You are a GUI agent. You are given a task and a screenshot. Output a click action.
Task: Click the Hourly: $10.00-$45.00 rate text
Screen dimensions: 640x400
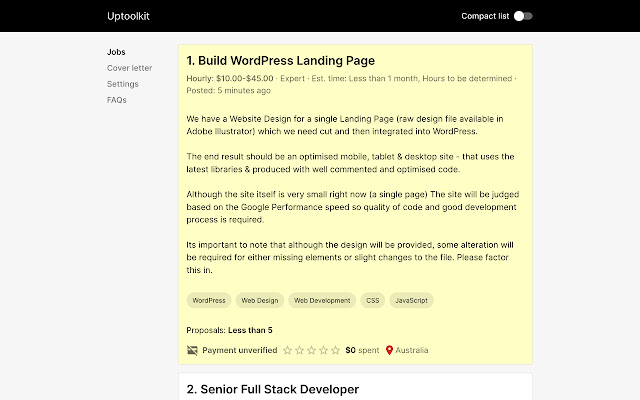[230, 78]
